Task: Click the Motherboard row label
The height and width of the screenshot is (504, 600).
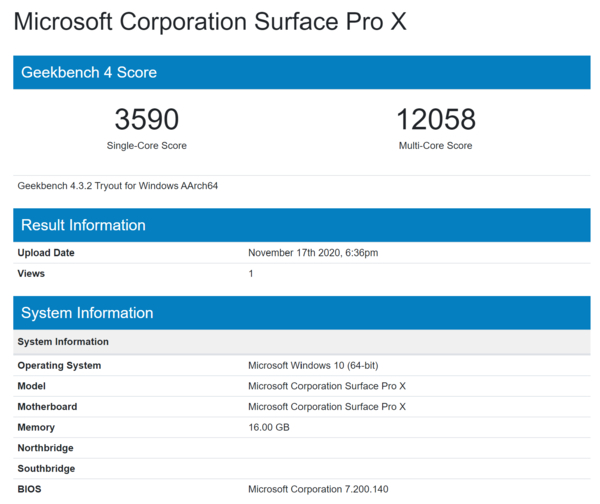Action: 47,407
